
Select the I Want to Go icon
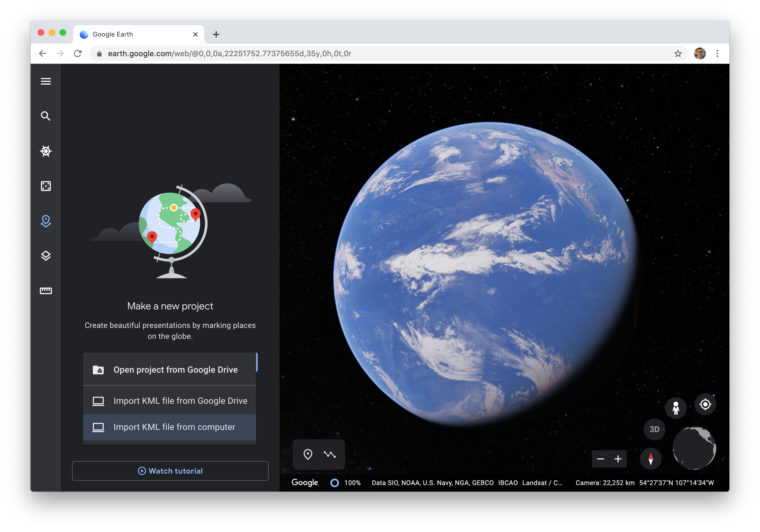click(46, 220)
